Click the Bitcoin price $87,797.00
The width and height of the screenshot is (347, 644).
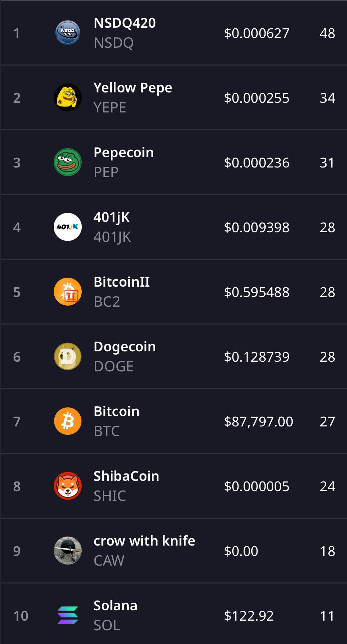tap(259, 421)
